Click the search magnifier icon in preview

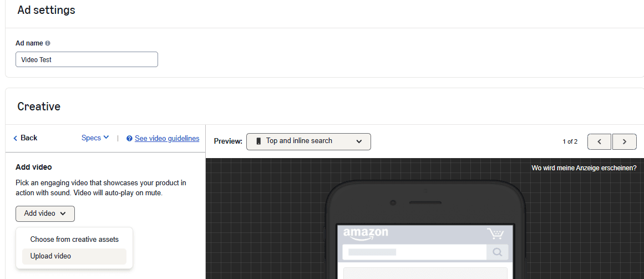498,252
